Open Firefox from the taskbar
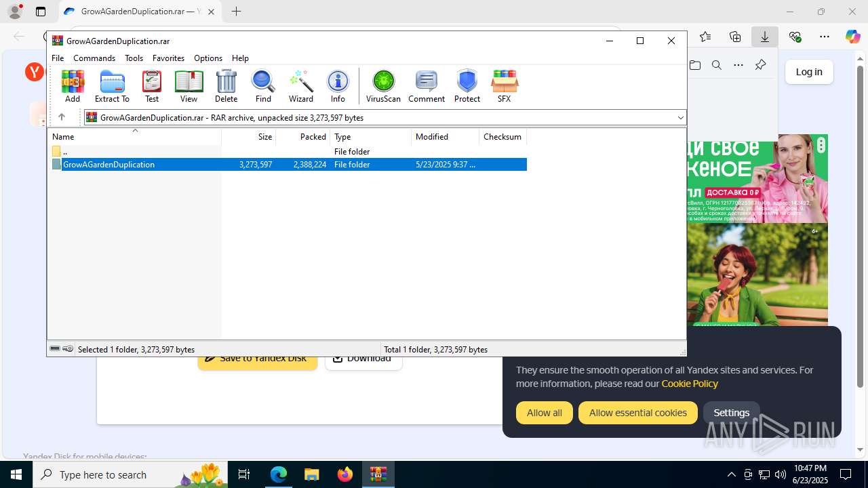The width and height of the screenshot is (868, 488). tap(345, 474)
